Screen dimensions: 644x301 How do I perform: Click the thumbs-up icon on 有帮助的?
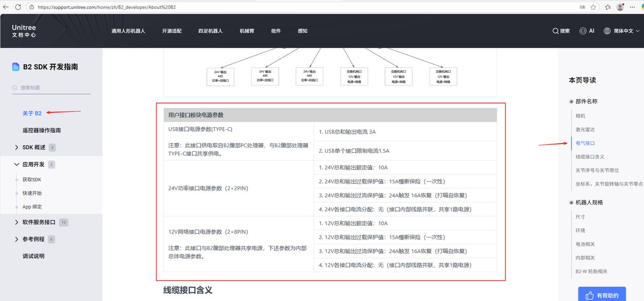[589, 295]
